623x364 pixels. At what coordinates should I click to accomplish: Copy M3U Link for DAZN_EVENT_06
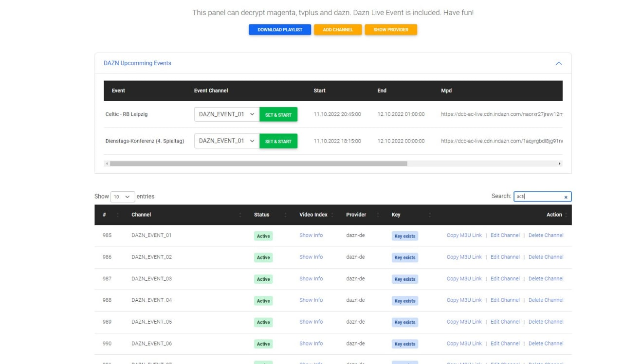tap(464, 343)
